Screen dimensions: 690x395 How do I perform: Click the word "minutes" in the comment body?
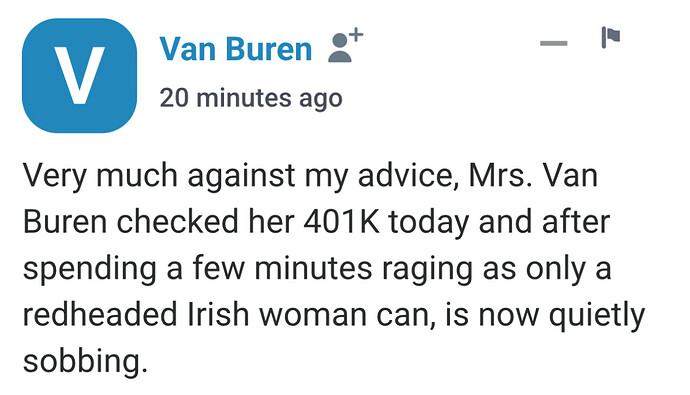click(x=313, y=268)
